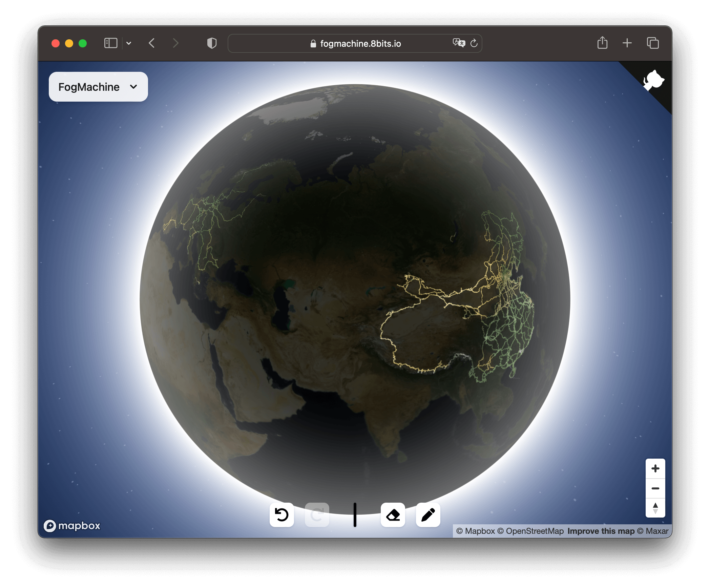Click the undo button
This screenshot has width=710, height=588.
(x=281, y=515)
